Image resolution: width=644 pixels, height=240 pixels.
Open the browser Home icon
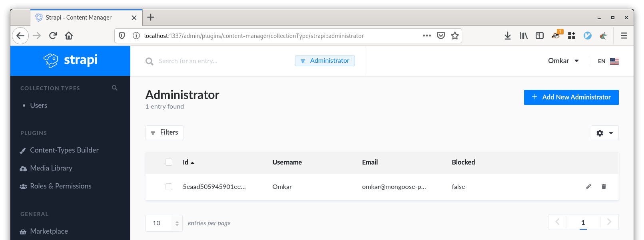[69, 36]
